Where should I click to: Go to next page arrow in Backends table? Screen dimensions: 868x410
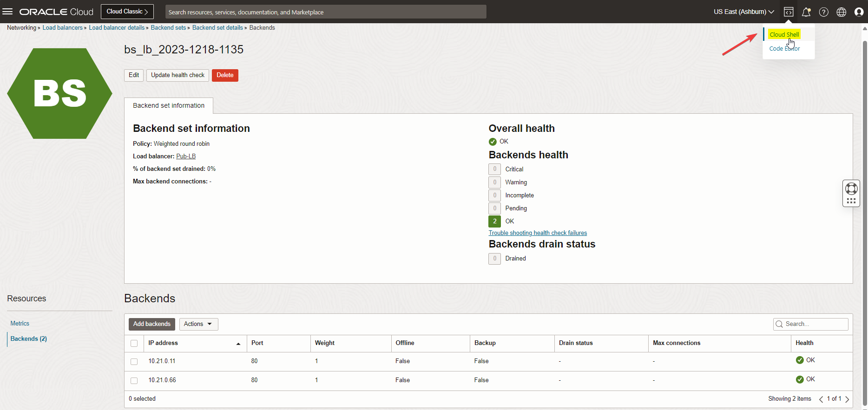click(x=847, y=399)
